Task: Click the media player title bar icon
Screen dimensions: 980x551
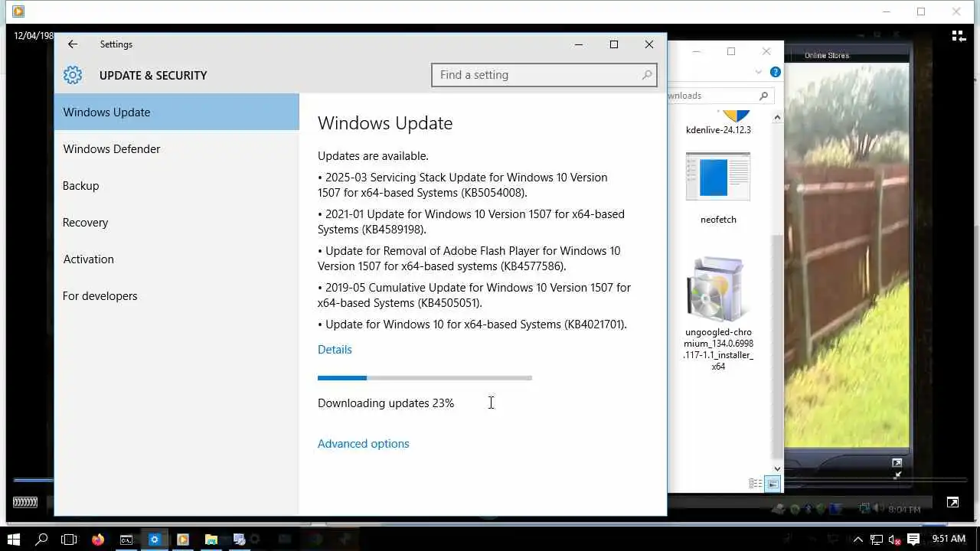Action: pyautogui.click(x=18, y=11)
